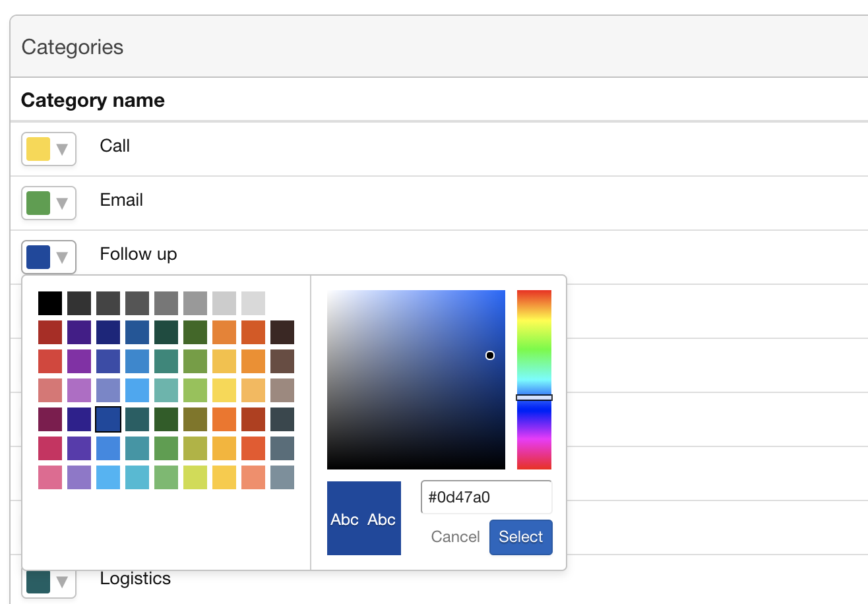Click the #0d47a0 hex color field
The height and width of the screenshot is (604, 868).
pyautogui.click(x=486, y=497)
